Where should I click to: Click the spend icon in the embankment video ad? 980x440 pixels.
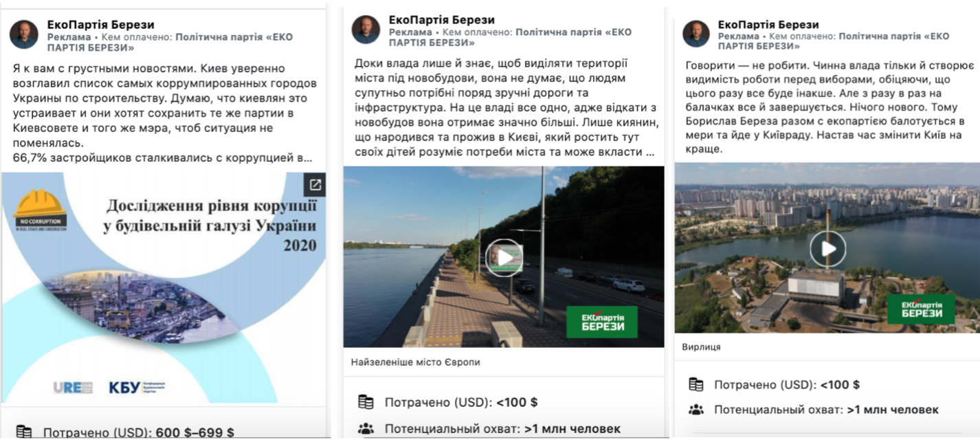366,402
